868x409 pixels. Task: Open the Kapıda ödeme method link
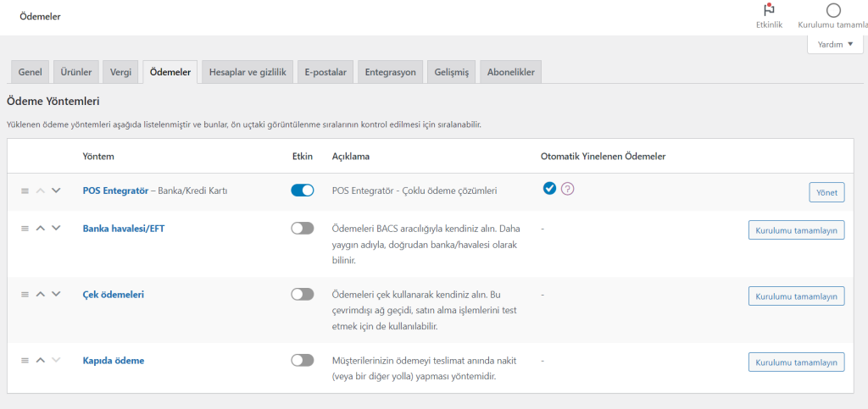[113, 360]
